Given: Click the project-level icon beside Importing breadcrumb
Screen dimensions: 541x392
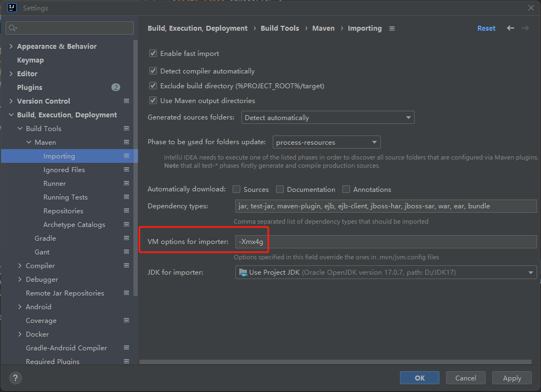Looking at the screenshot, I should pos(392,29).
